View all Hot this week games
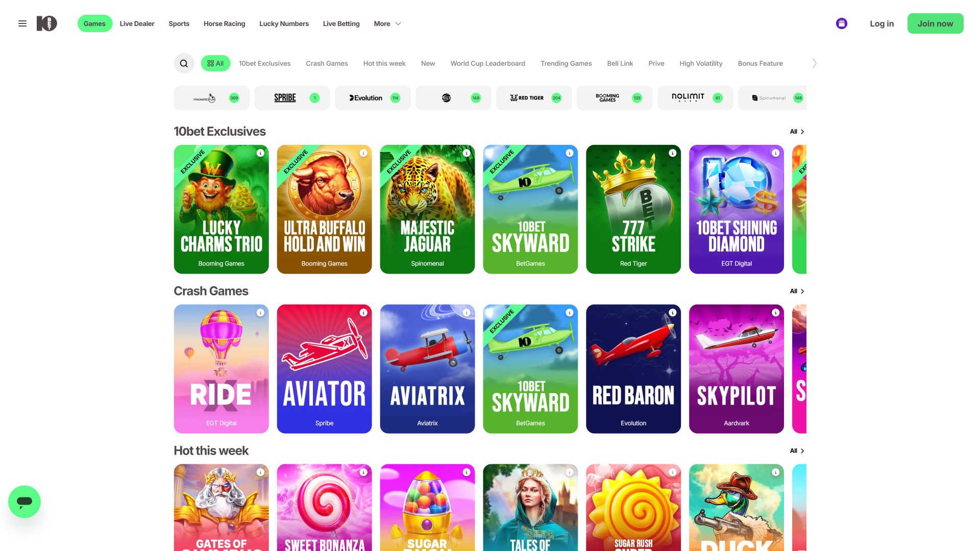Screen dimensions: 980x551 (797, 451)
